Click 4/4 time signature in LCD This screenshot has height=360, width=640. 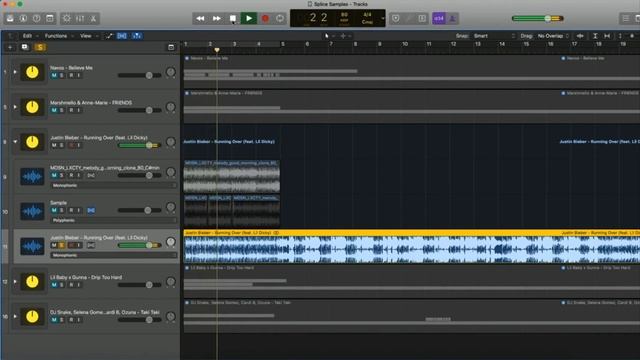click(x=367, y=15)
